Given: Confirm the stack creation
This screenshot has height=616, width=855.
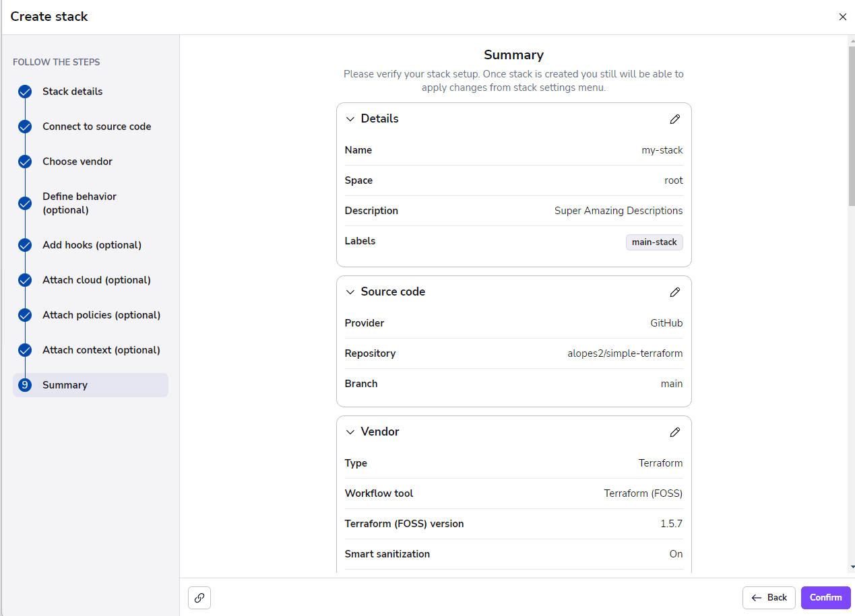Looking at the screenshot, I should 825,597.
